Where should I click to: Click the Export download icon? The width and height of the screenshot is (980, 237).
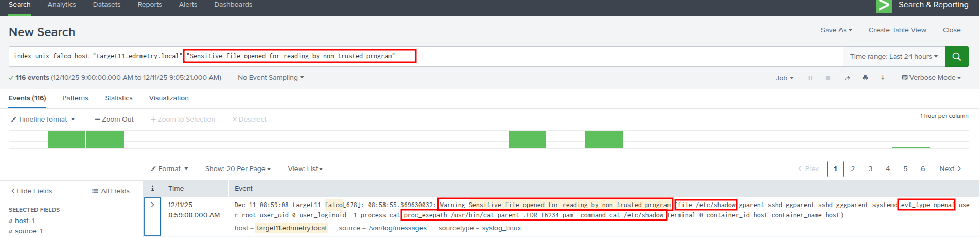click(x=883, y=78)
